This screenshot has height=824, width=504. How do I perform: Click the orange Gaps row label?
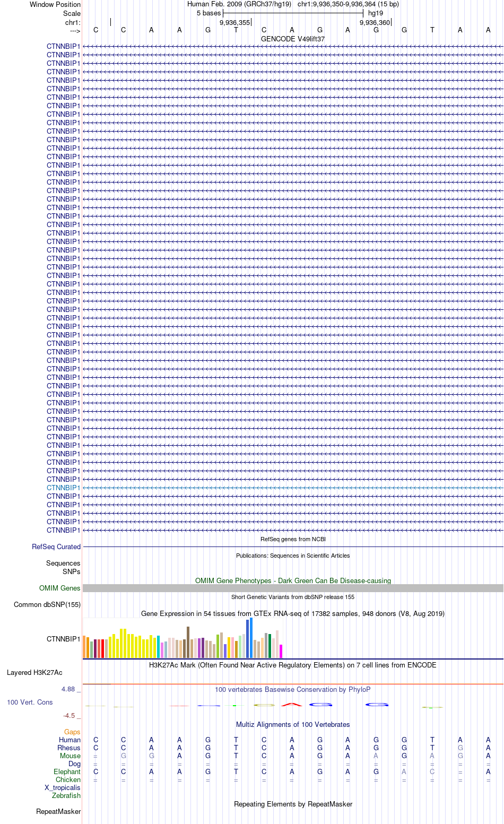click(x=72, y=732)
